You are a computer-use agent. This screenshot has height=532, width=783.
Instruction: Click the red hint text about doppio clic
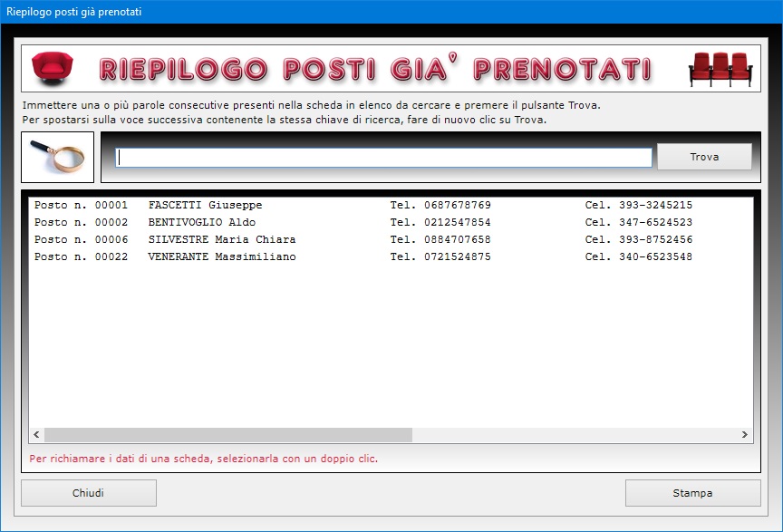pyautogui.click(x=203, y=459)
